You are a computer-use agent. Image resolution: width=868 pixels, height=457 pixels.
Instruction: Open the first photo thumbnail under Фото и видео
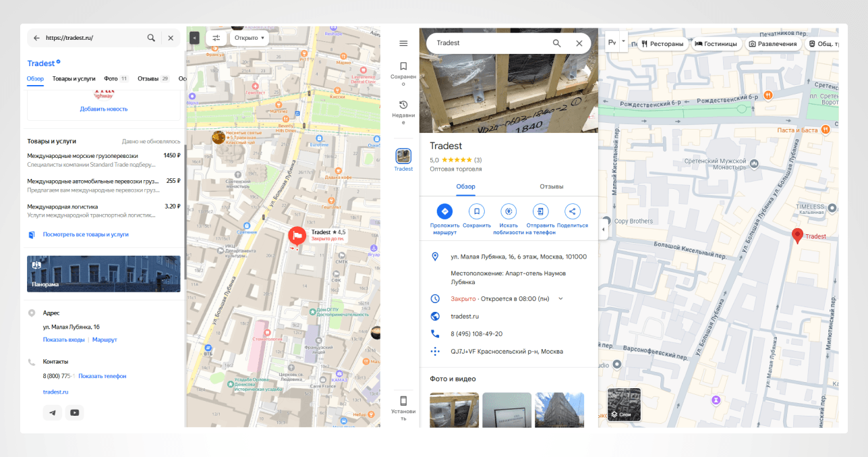454,410
